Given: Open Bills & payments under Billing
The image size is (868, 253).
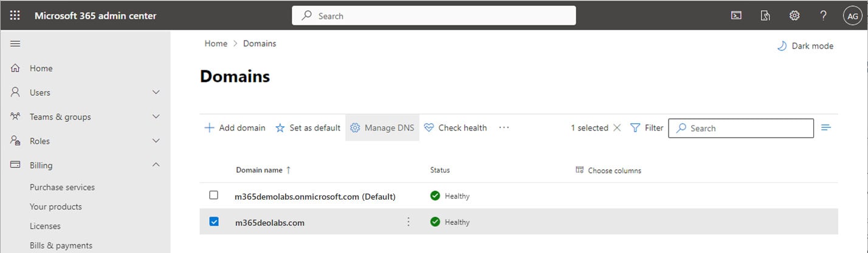Looking at the screenshot, I should pyautogui.click(x=61, y=245).
